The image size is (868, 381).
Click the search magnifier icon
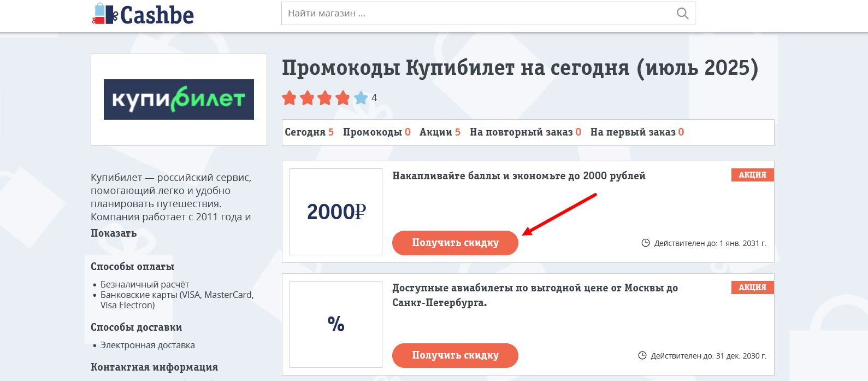pyautogui.click(x=682, y=13)
